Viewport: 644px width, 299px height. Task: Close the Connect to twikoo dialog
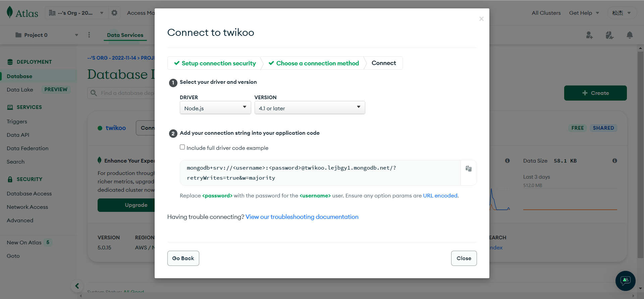pyautogui.click(x=464, y=258)
